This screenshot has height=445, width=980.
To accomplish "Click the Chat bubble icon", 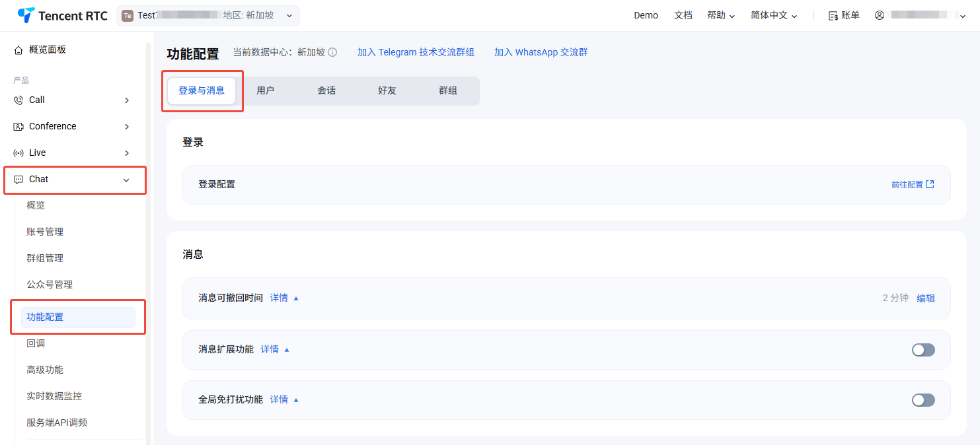I will point(19,180).
